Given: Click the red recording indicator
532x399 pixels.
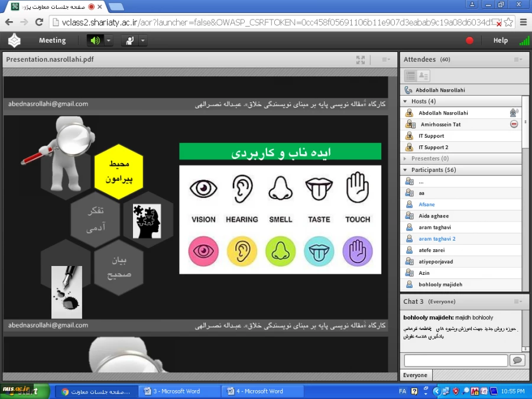Looking at the screenshot, I should [469, 40].
